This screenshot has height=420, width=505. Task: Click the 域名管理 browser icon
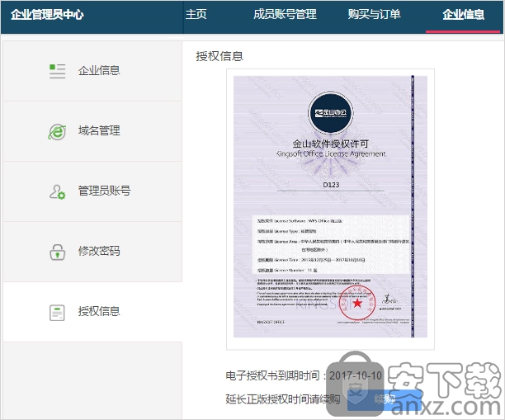57,131
